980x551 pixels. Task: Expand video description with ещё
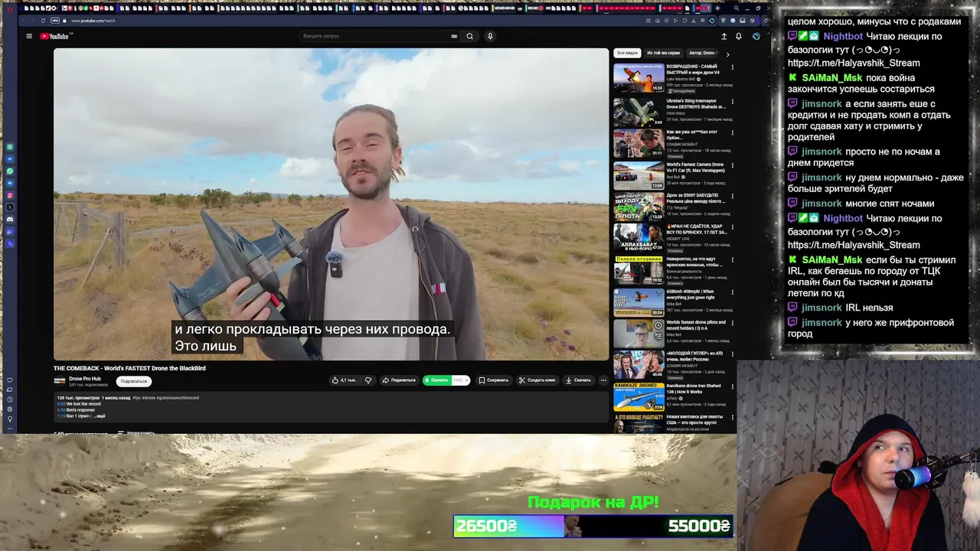coord(101,416)
